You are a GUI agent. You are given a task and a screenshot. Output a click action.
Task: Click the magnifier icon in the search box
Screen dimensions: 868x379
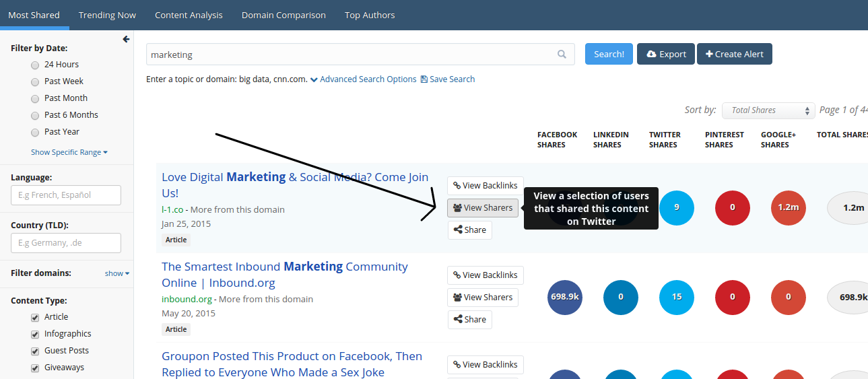[x=562, y=55]
